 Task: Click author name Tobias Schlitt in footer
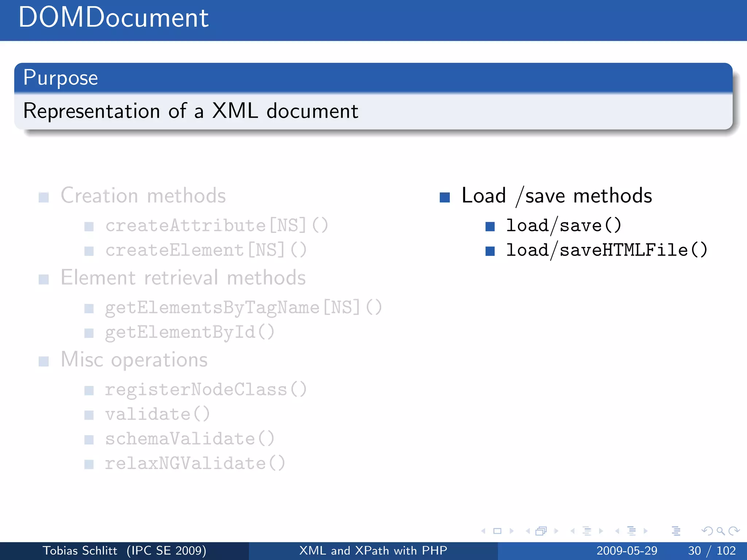coord(80,551)
